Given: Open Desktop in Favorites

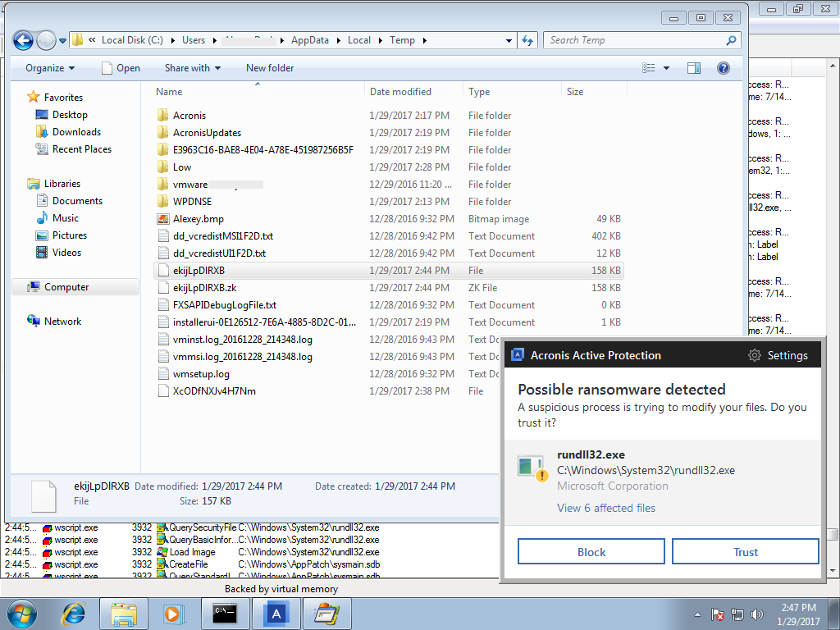Looking at the screenshot, I should 70,115.
